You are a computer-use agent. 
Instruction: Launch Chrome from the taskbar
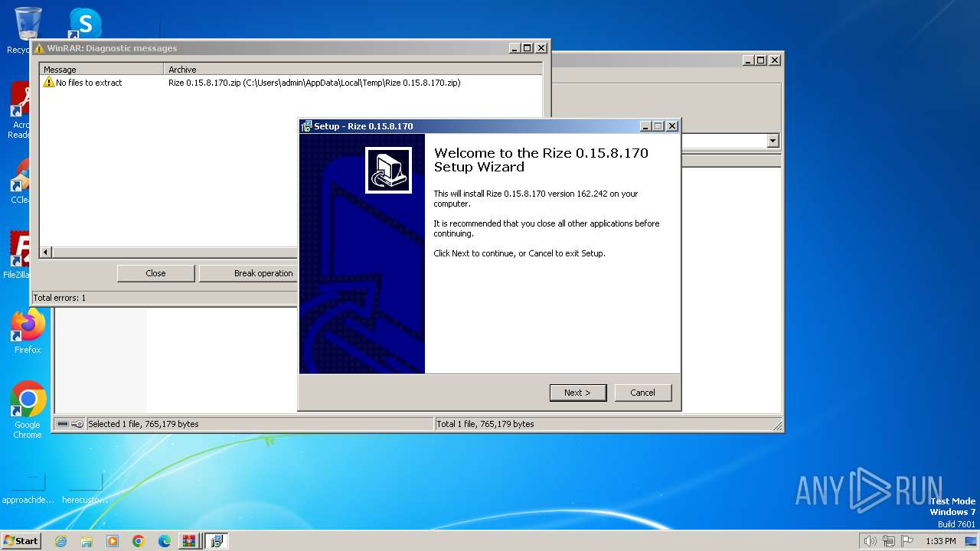[139, 541]
